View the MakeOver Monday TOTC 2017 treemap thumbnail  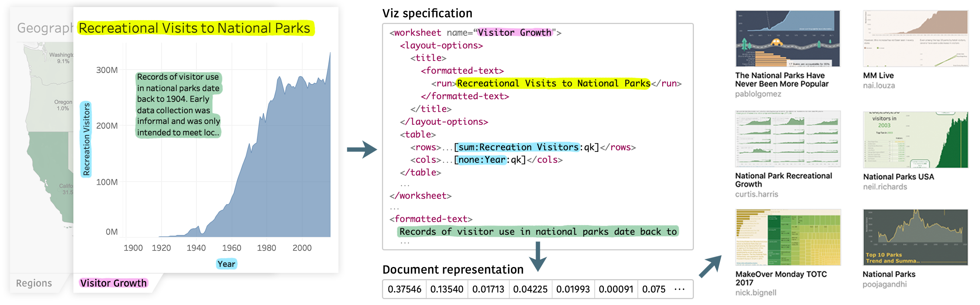coord(788,237)
